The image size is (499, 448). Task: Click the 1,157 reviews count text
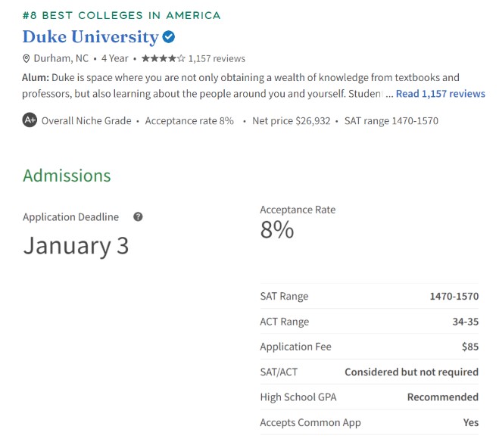217,58
